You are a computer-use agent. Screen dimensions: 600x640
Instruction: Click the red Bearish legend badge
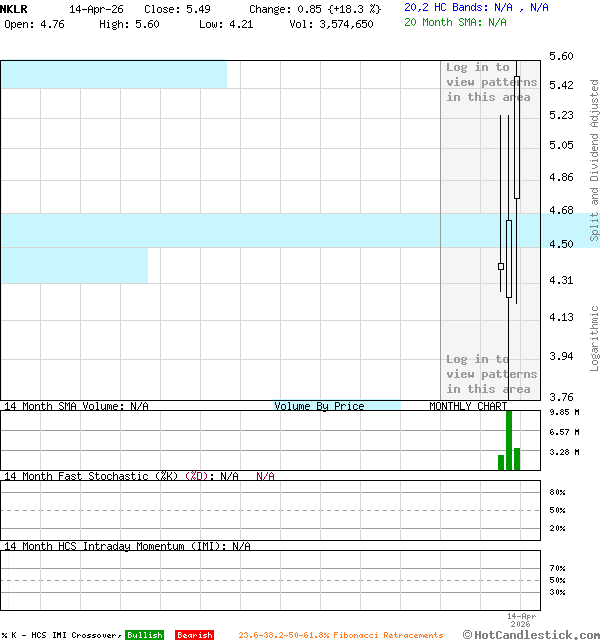click(194, 635)
